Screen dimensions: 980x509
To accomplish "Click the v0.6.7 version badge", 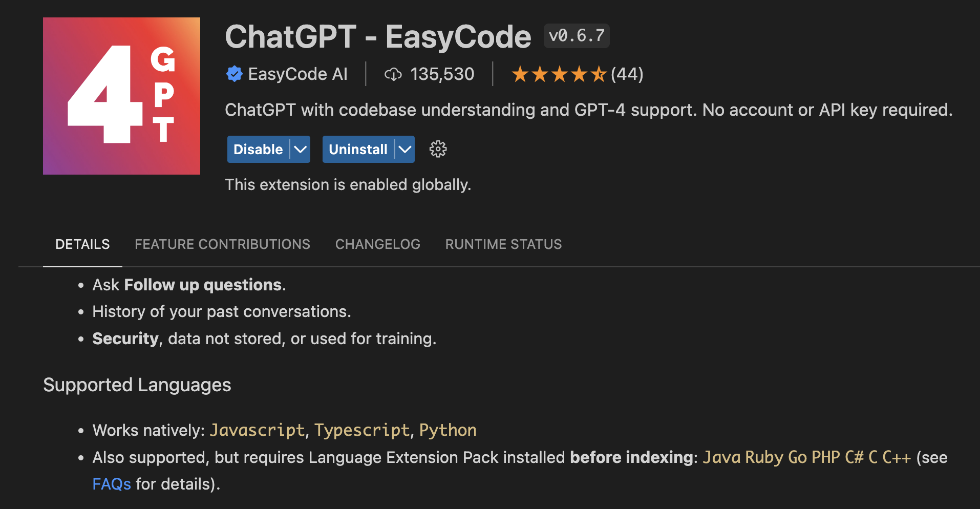I will [x=577, y=36].
